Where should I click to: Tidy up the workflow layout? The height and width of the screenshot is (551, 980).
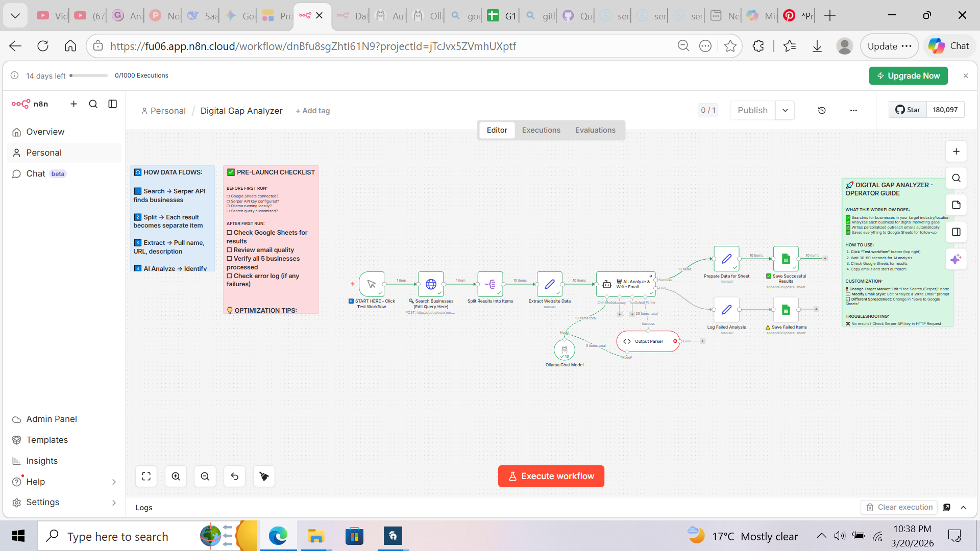(264, 476)
